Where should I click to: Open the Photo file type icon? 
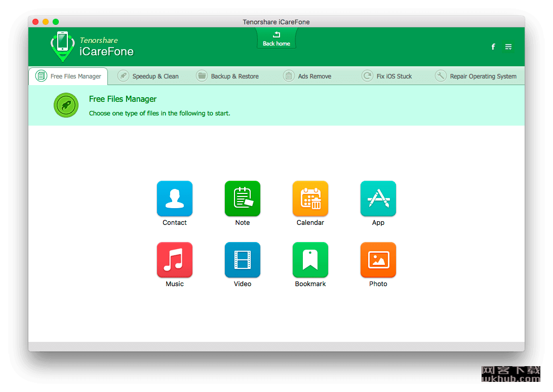[x=378, y=260]
